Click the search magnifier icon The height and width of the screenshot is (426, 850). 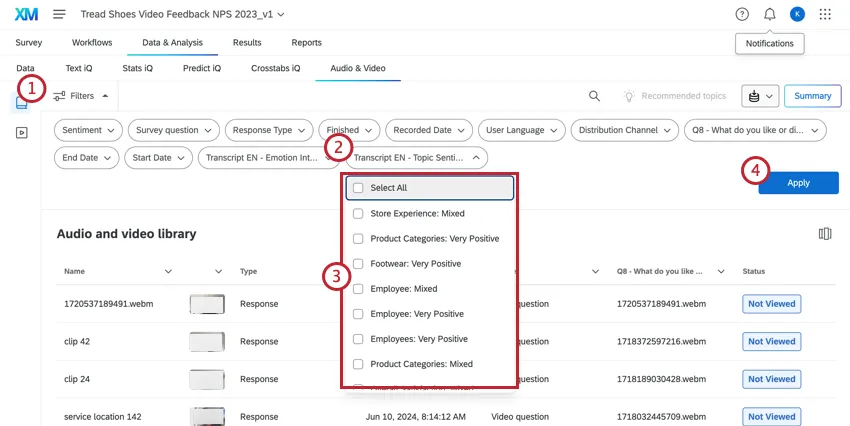594,96
